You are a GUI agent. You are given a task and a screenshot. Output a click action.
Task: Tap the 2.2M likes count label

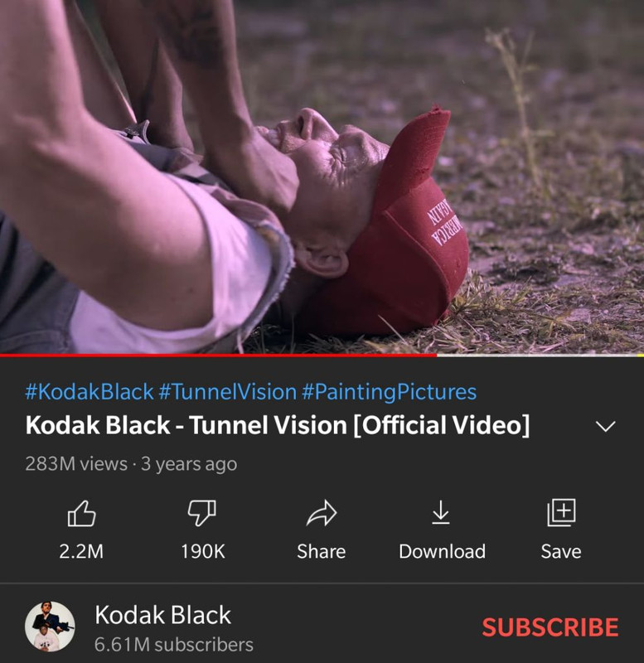81,551
